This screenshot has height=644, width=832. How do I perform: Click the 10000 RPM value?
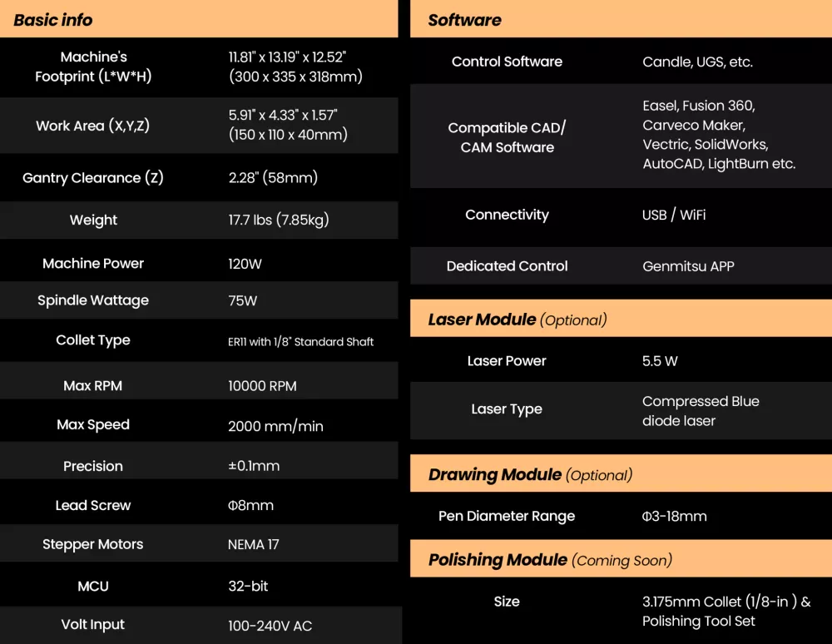click(x=262, y=386)
